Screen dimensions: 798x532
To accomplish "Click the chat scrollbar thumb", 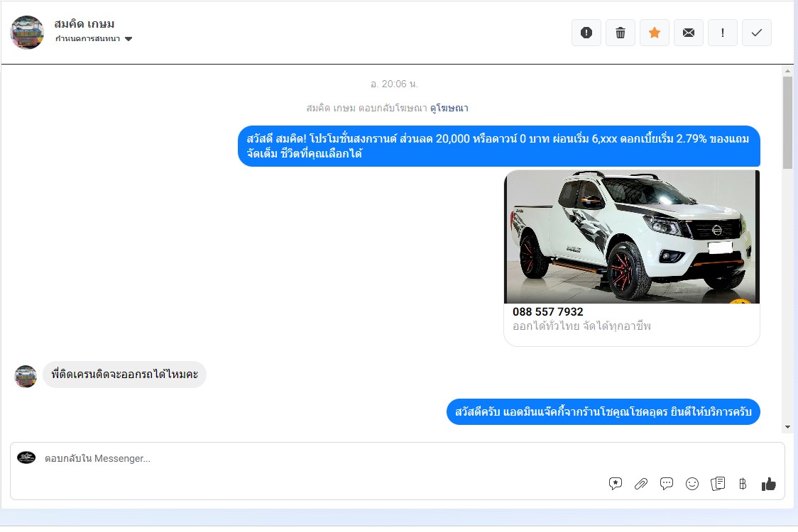I will point(787,123).
